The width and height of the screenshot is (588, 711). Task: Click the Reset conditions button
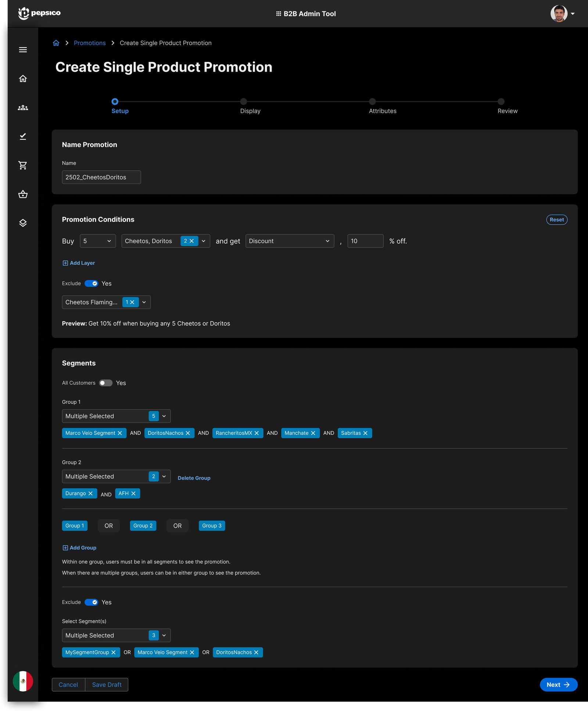(x=557, y=219)
